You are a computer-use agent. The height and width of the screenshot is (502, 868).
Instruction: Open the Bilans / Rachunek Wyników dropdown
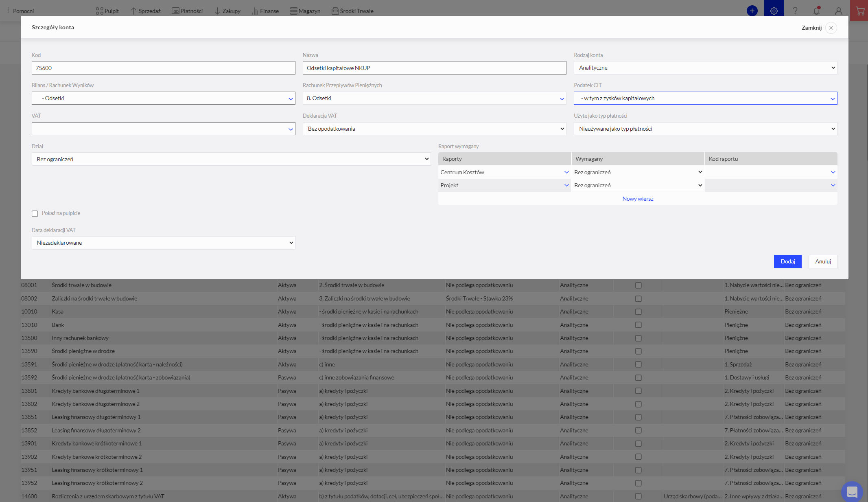click(163, 98)
